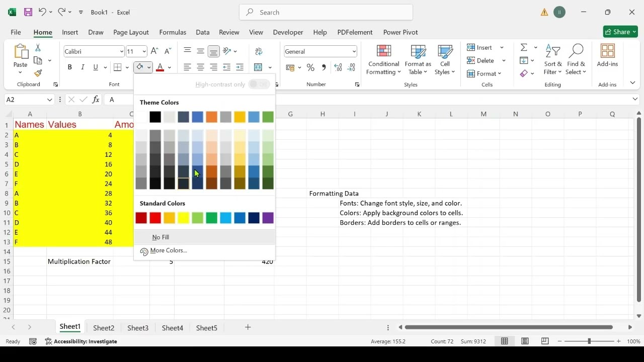Click the Cut scissors icon

(38, 48)
